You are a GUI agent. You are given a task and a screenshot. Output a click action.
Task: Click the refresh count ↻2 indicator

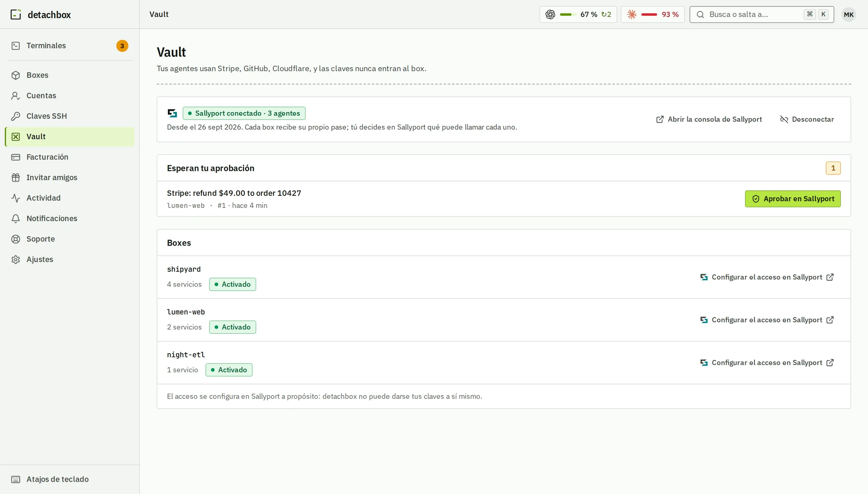(606, 14)
